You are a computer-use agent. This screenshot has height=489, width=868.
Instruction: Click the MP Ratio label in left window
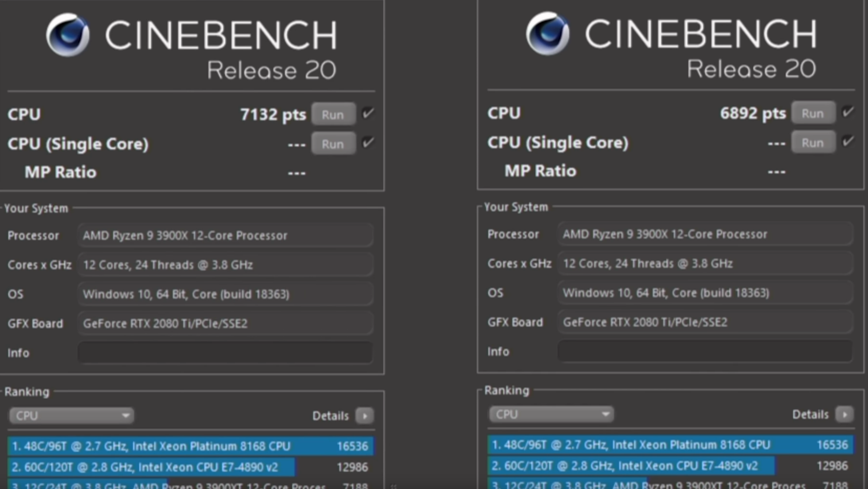[x=61, y=172]
